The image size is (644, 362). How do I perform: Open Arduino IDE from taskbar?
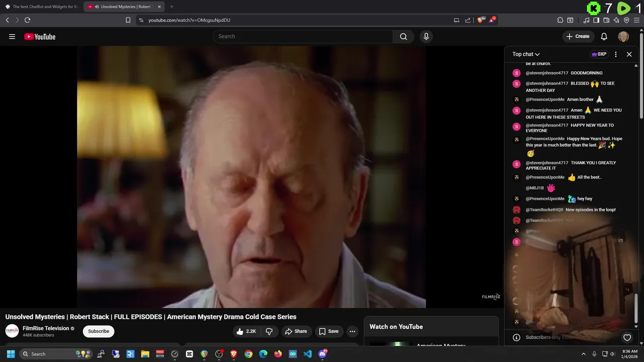point(293,354)
